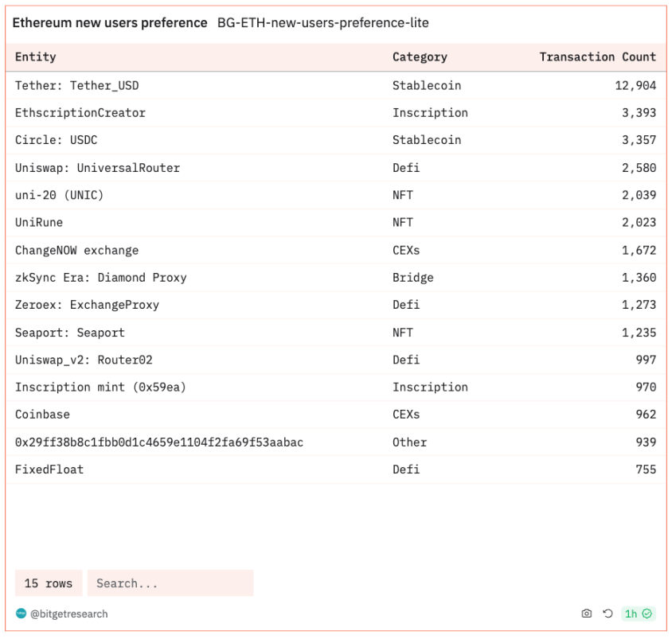The image size is (672, 639).
Task: Sort by Transaction Count column header
Action: [x=597, y=56]
